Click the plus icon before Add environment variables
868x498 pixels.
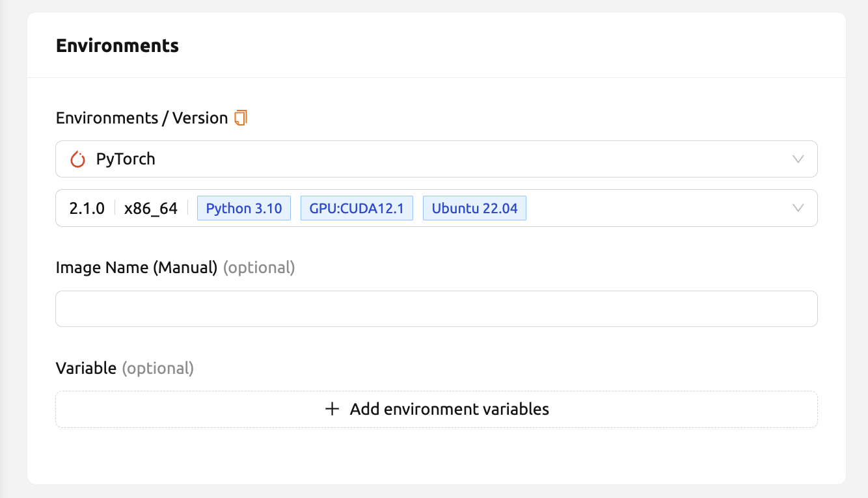coord(332,409)
